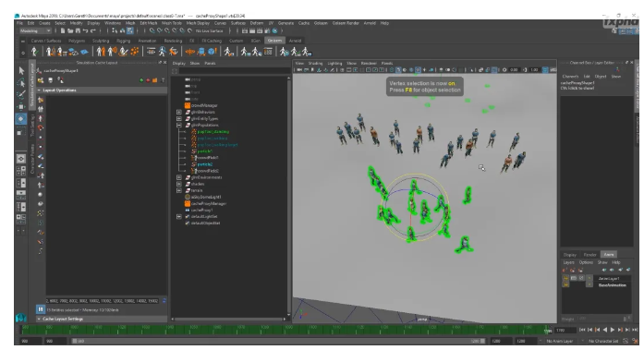The image size is (644, 350).
Task: Click the Undo arrow icon in the status line
Action: (85, 30)
